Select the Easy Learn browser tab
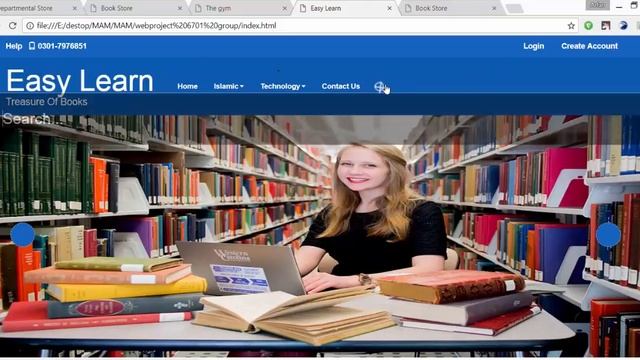Screen dimensions: 640x360 click(345, 8)
